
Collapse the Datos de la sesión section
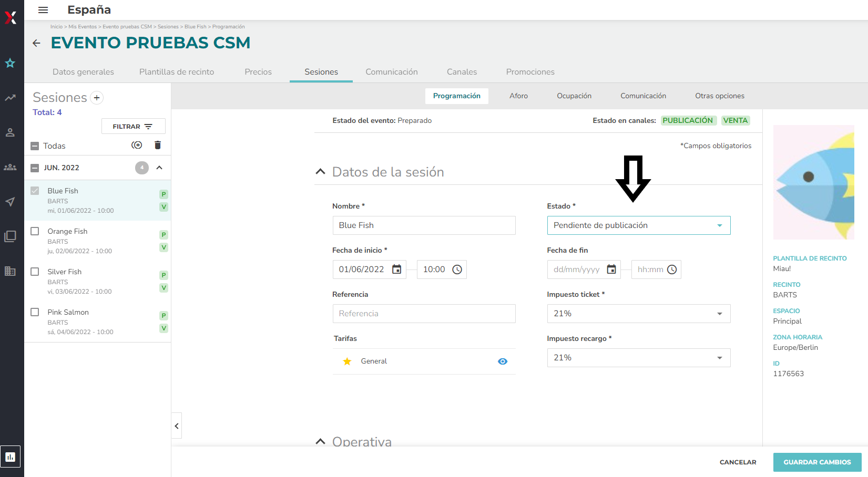[320, 172]
